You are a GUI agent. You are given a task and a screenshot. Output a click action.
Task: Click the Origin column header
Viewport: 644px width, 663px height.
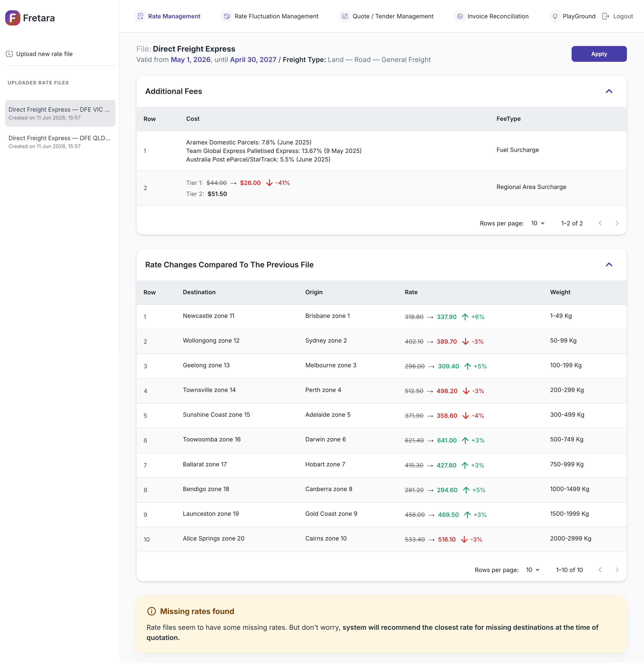[x=314, y=292]
